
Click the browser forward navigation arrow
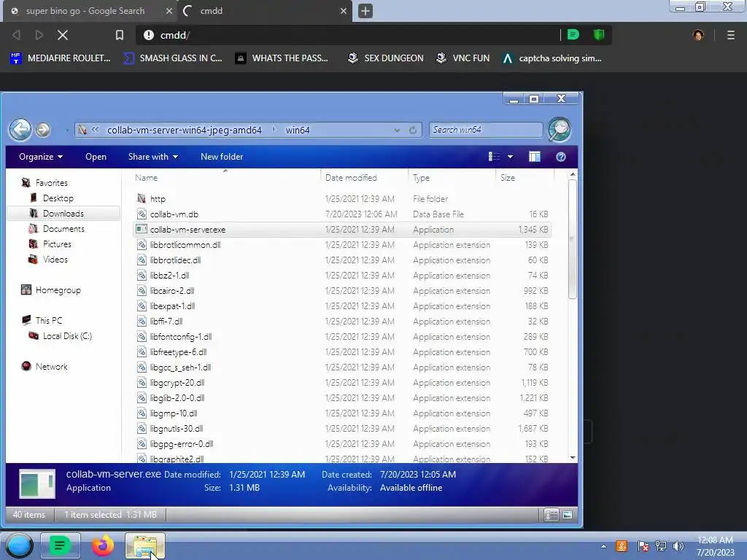(39, 35)
